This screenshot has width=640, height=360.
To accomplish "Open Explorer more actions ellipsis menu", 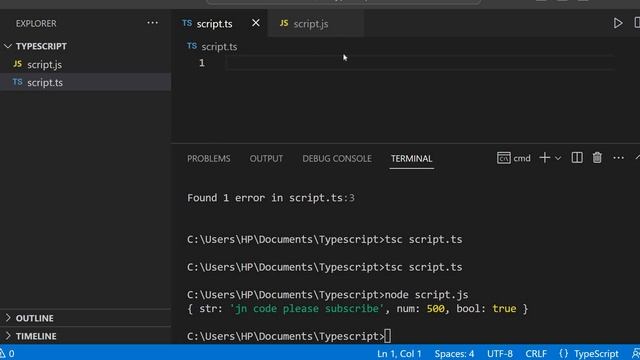I will click(x=152, y=23).
